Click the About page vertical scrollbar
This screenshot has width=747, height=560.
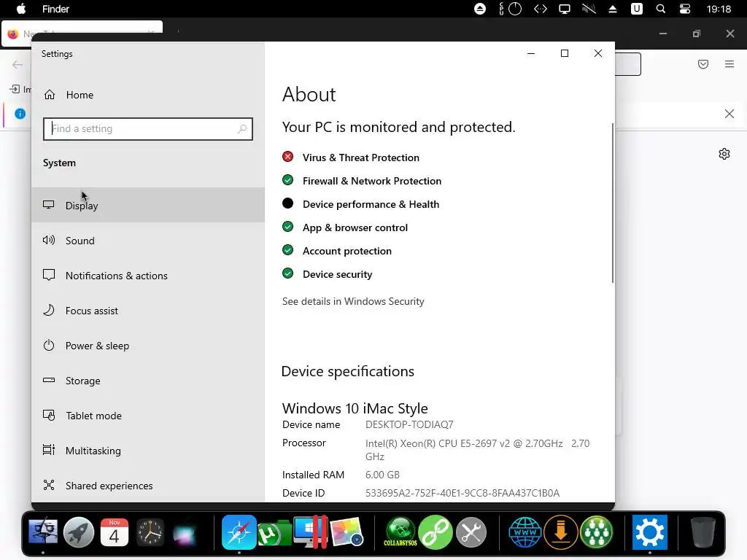[x=613, y=203]
